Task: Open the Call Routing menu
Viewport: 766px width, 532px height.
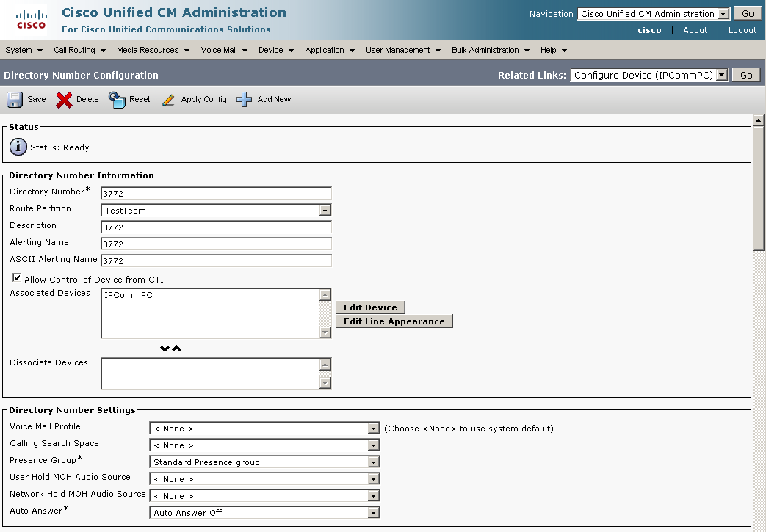Action: (79, 50)
